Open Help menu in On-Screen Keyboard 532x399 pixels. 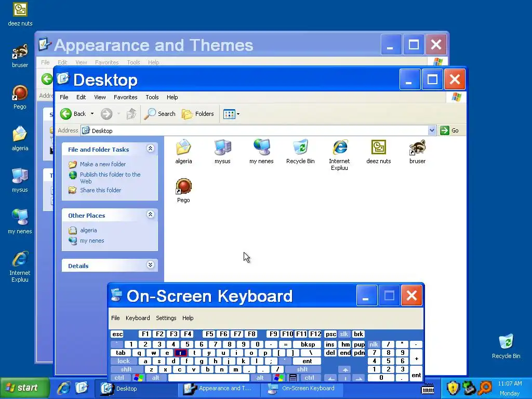(188, 318)
